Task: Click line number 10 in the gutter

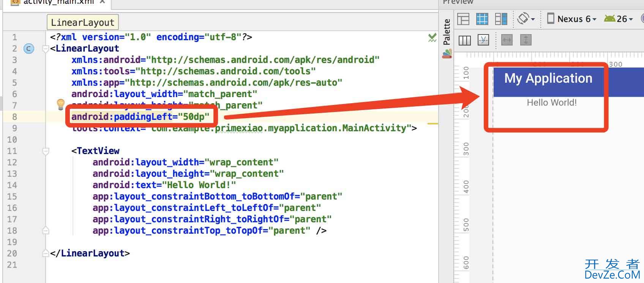Action: pyautogui.click(x=12, y=140)
